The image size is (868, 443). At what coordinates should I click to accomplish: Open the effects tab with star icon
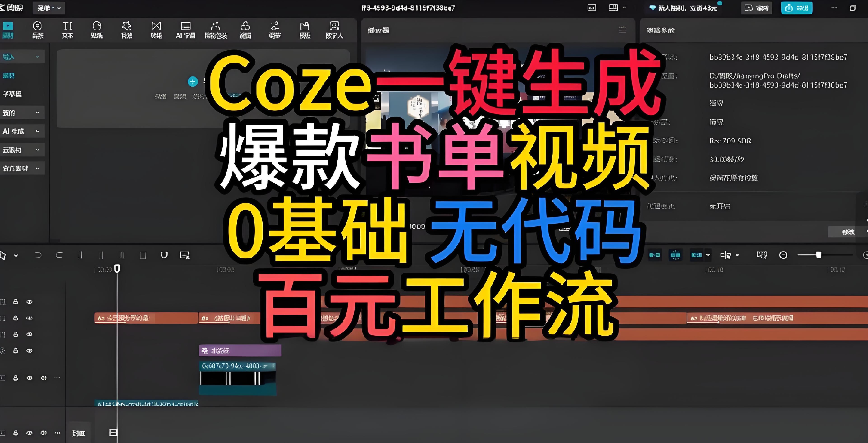pyautogui.click(x=127, y=30)
